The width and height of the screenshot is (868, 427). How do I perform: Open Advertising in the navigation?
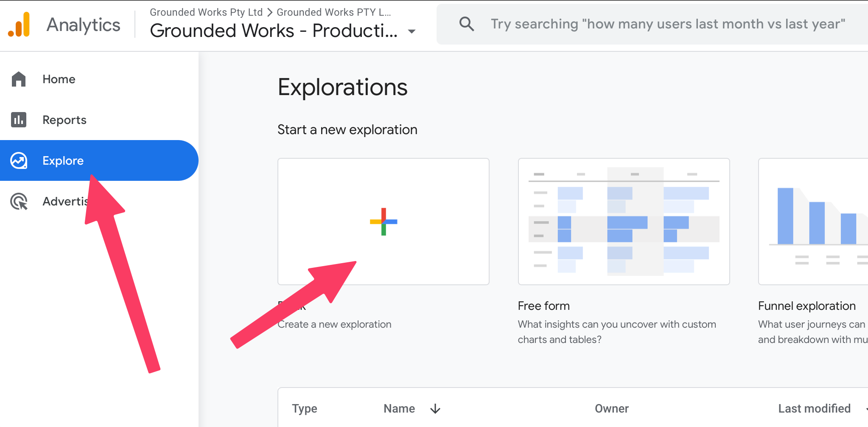point(99,201)
